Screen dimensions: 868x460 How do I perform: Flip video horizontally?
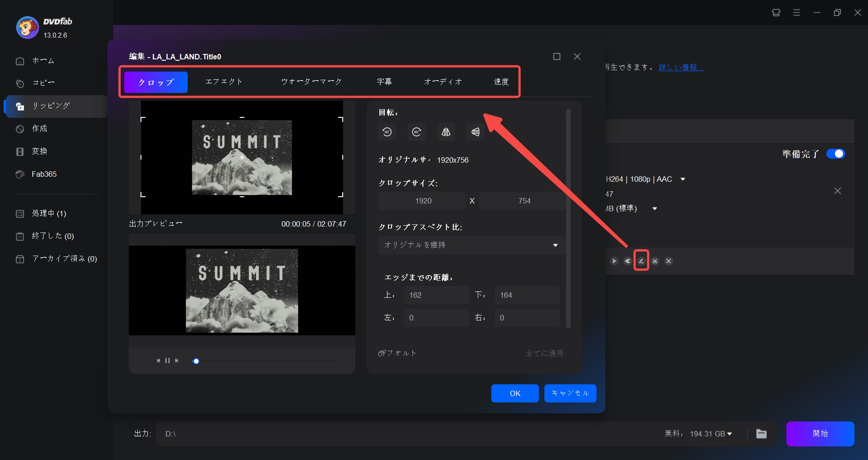coord(446,132)
